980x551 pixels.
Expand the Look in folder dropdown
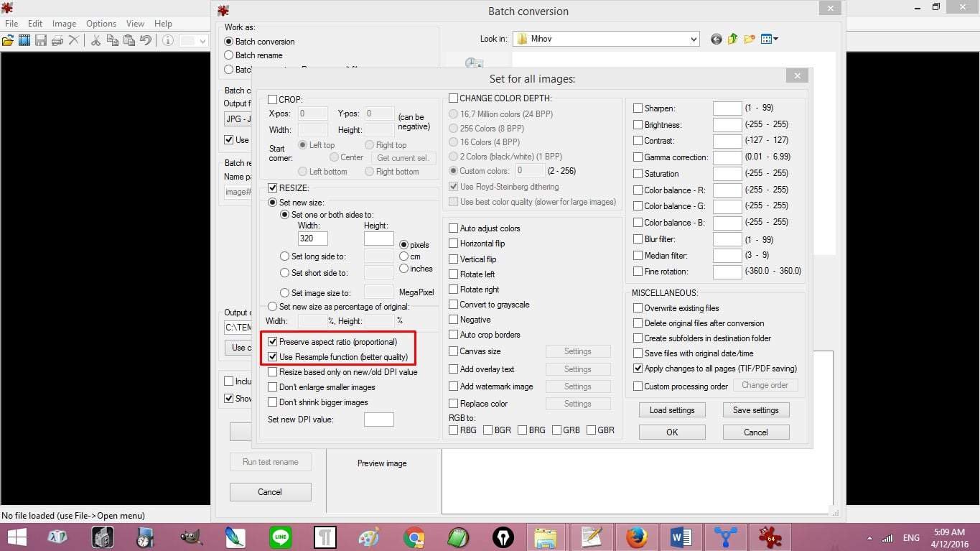pyautogui.click(x=692, y=39)
